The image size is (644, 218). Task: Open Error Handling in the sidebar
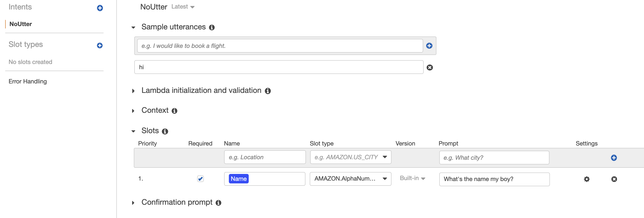28,82
